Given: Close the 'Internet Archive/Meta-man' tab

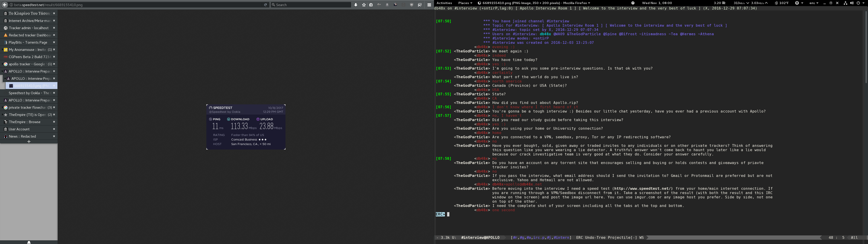Looking at the screenshot, I should [x=54, y=21].
